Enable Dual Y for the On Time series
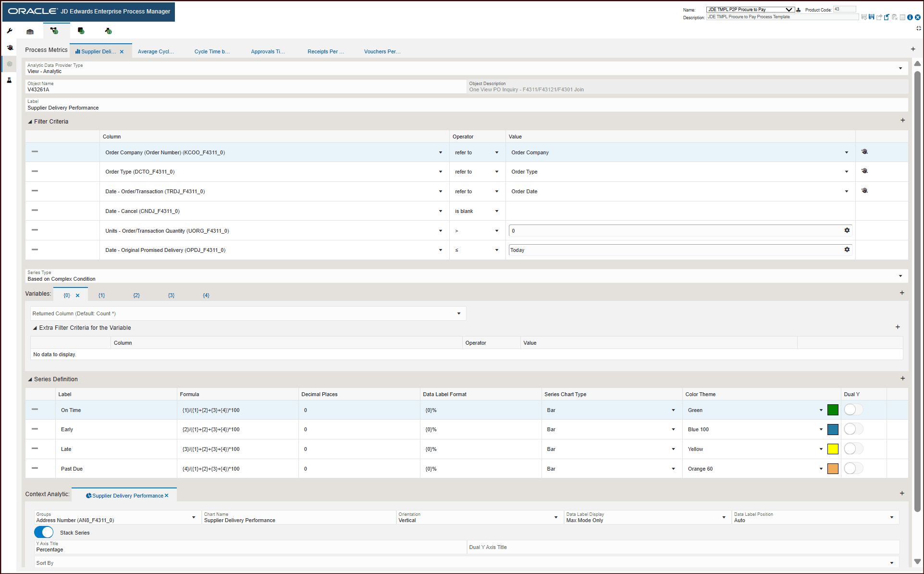The height and width of the screenshot is (574, 924). [853, 409]
